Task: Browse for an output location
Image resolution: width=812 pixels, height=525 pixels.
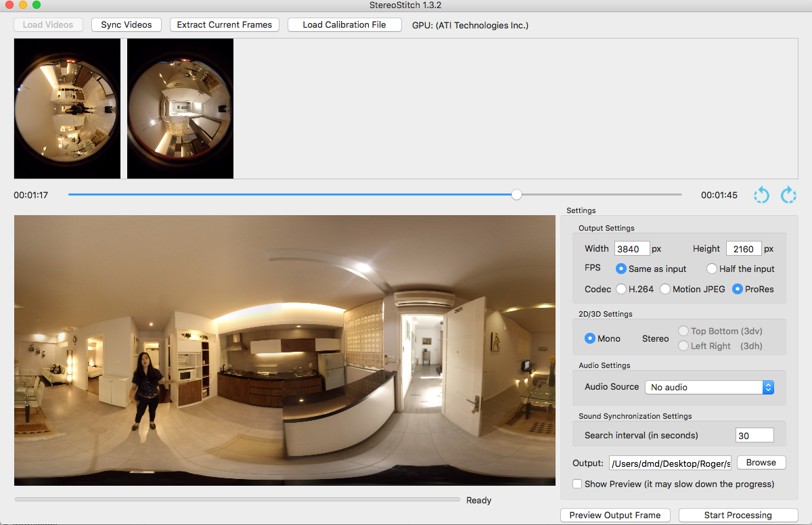Action: 761,463
